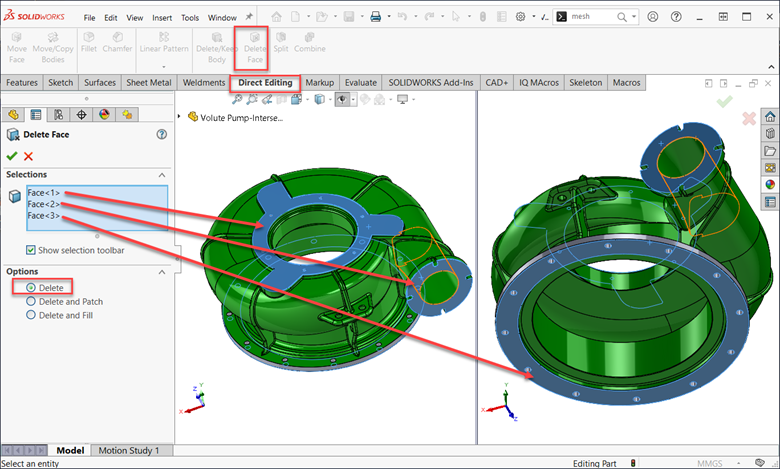Screen dimensions: 780x469
Task: Select the Linear Pattern tool
Action: point(164,43)
